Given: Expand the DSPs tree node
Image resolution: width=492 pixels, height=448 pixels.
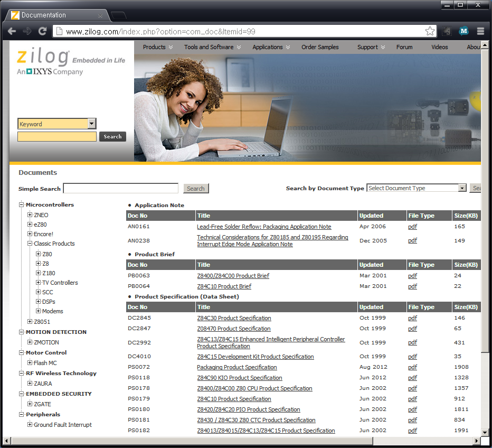Looking at the screenshot, I should coord(39,302).
